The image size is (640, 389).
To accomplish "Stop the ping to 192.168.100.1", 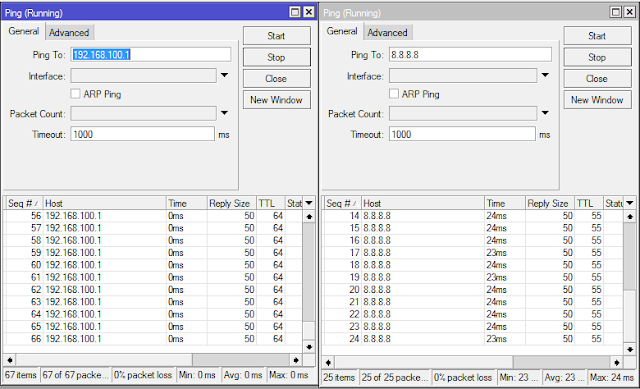I will tap(276, 57).
